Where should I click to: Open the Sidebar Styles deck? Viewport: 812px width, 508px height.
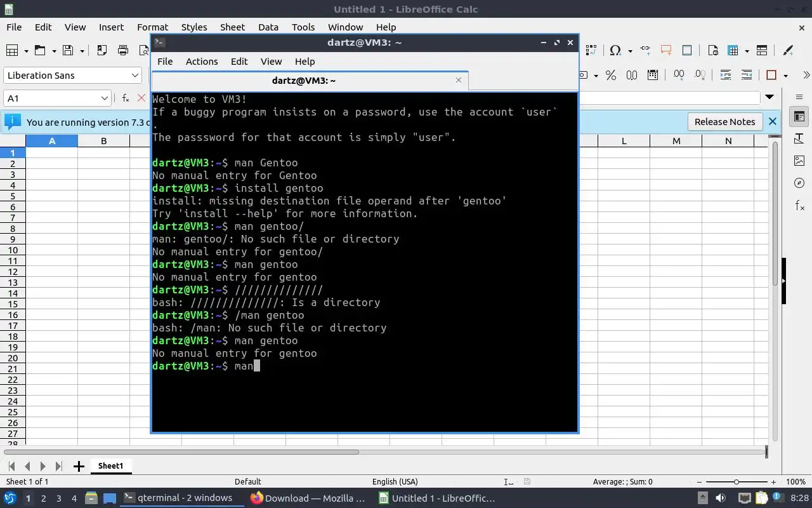799,138
